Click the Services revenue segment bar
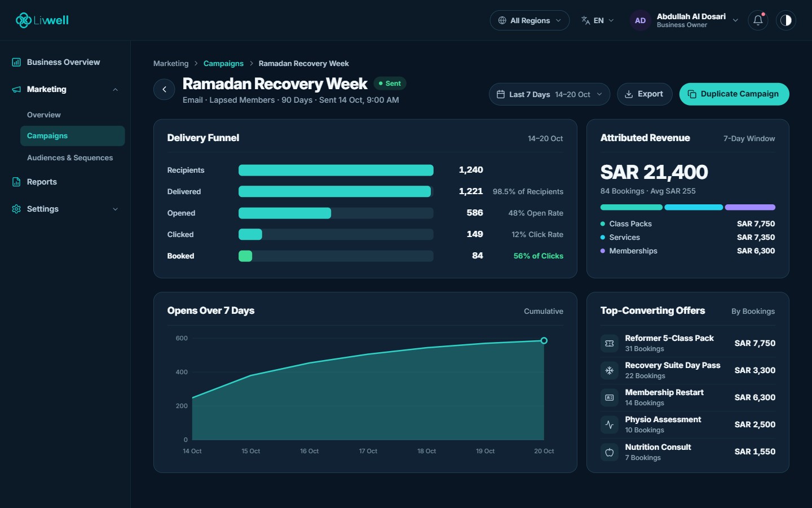This screenshot has width=812, height=508. pos(694,207)
